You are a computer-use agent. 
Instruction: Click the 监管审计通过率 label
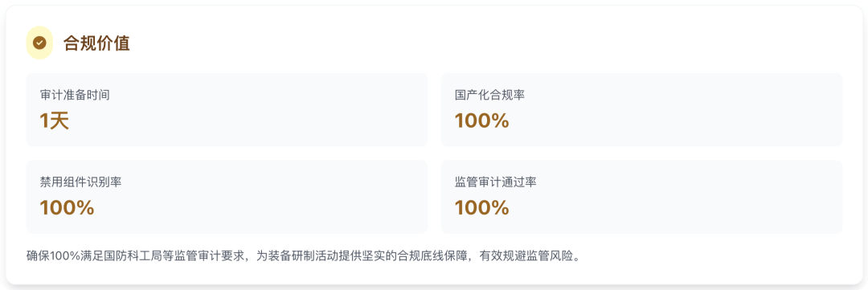pyautogui.click(x=495, y=182)
